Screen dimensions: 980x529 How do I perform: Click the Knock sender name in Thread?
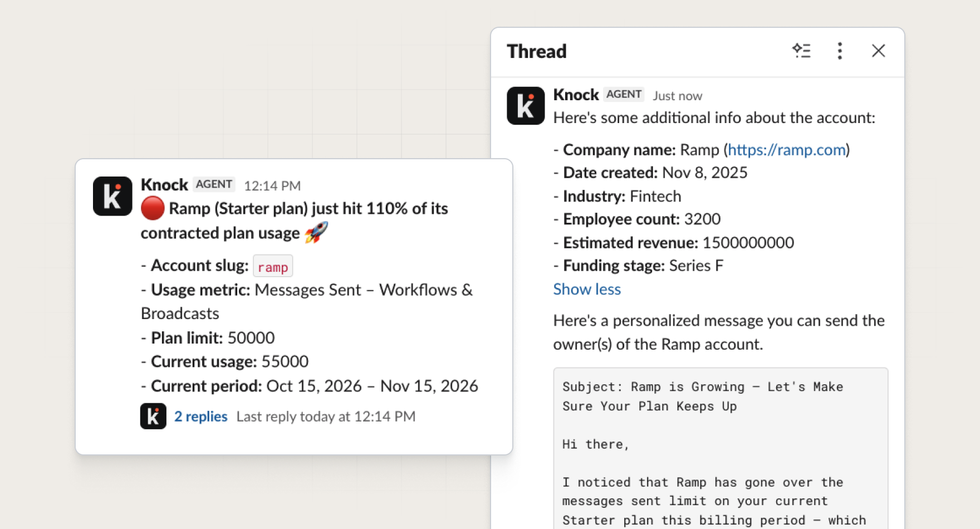(x=576, y=95)
